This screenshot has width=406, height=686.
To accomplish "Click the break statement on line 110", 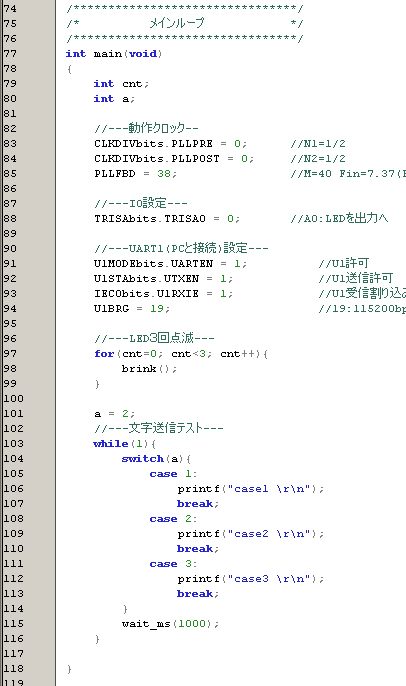I will tap(198, 549).
